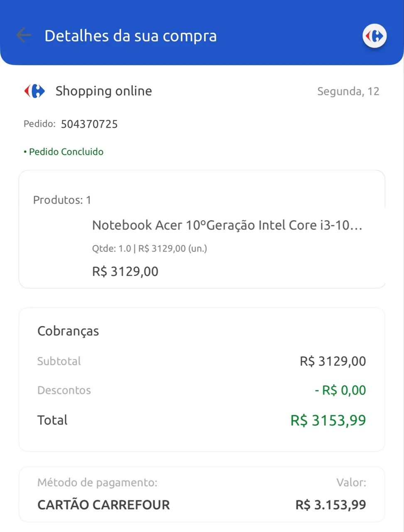Tap the CARTÃO CARREFOUR payment method
The image size is (404, 532).
point(103,504)
